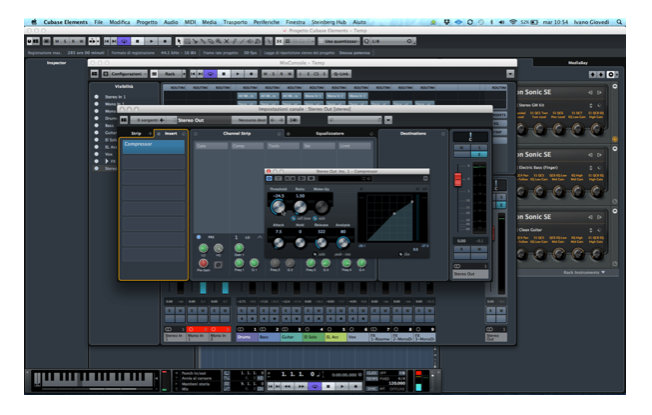Switch to the Insert tab
652x415 pixels.
click(171, 133)
